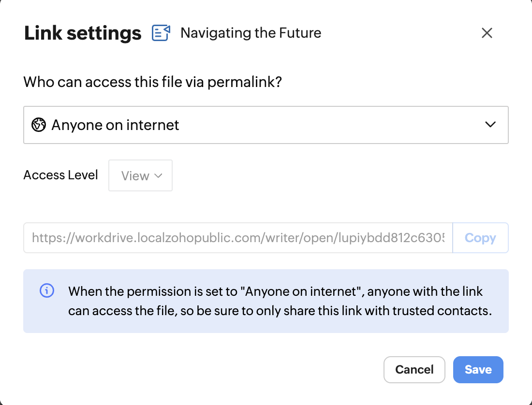Click the trusted contacts warning message

[280, 301]
